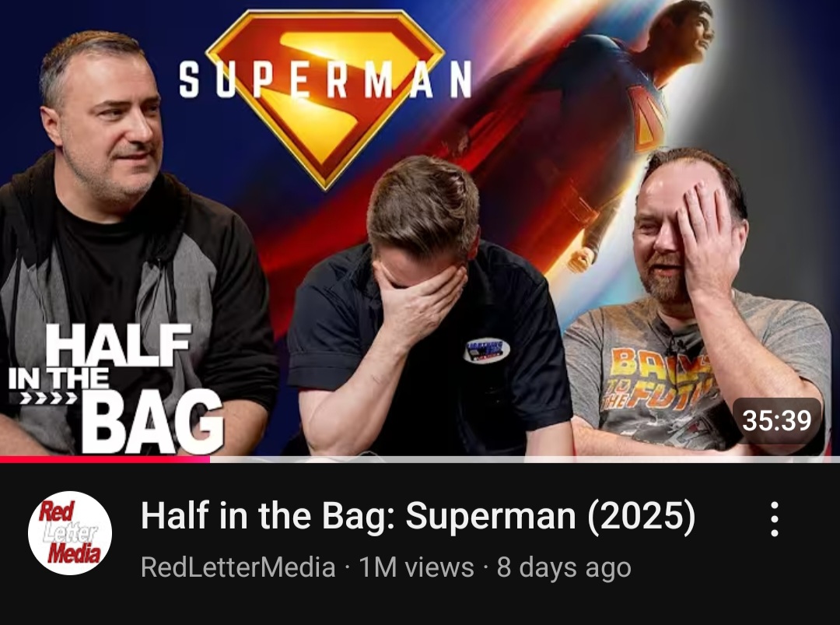Screen dimensions: 840x625
Task: Click the RedLetterMedia channel name text
Action: point(238,567)
